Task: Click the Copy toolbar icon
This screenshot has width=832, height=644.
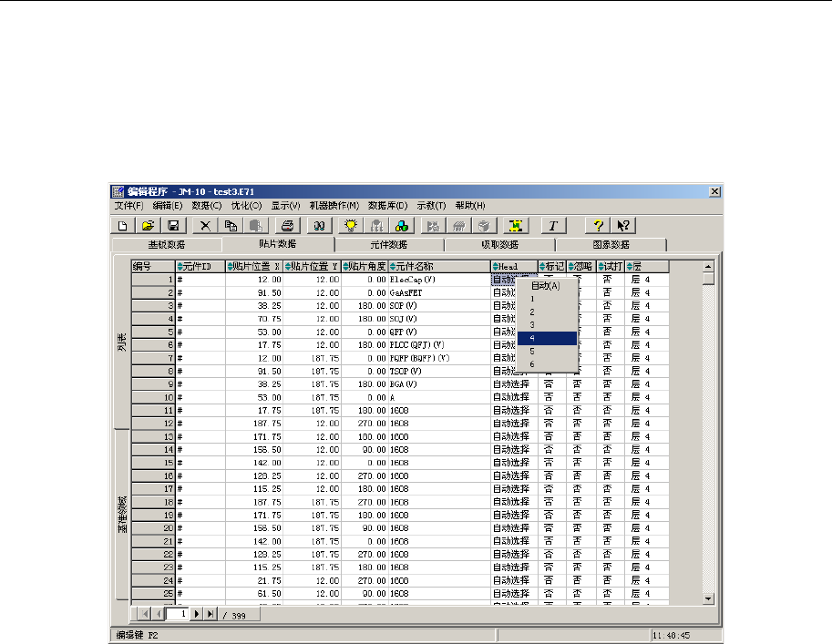Action: pyautogui.click(x=231, y=226)
